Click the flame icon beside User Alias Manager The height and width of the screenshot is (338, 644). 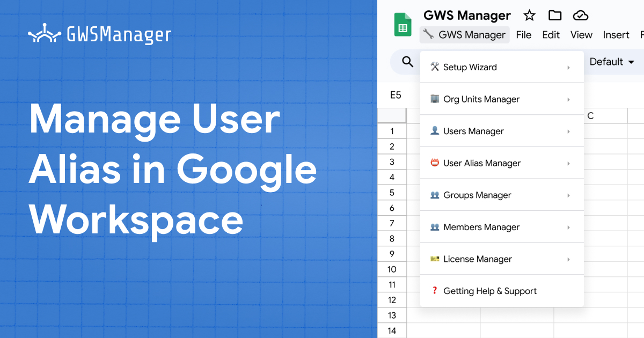[x=434, y=163]
